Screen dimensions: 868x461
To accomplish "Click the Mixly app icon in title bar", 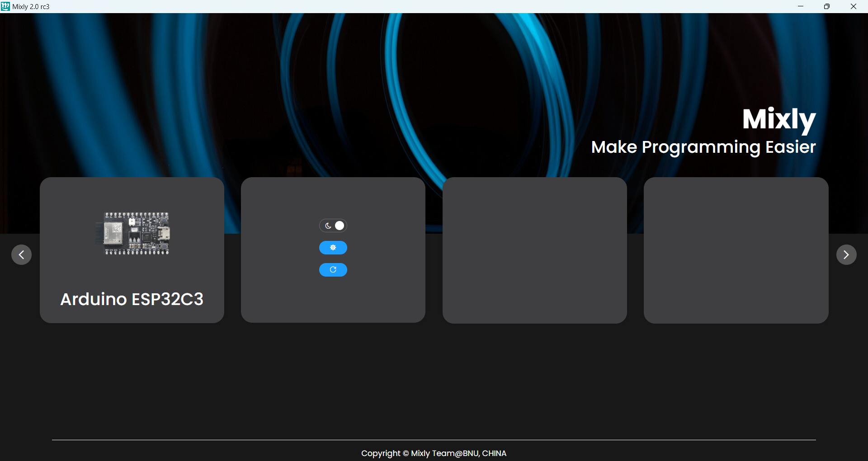I will 5,6.
